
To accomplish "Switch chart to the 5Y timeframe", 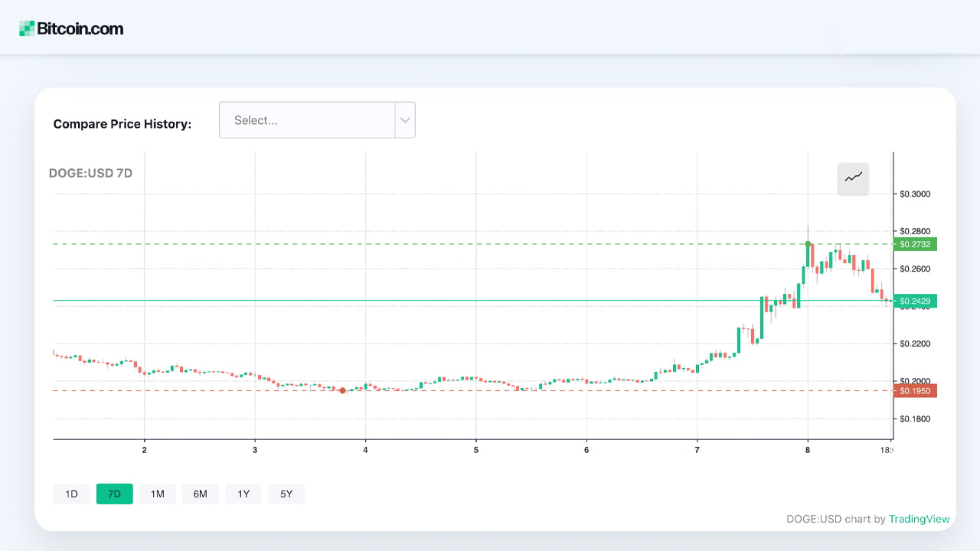I will coord(286,494).
